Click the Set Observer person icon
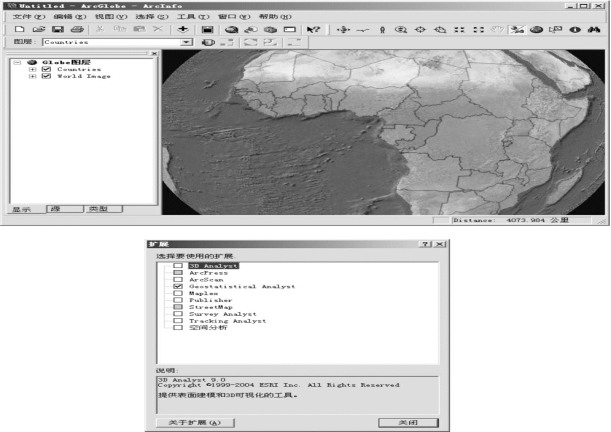Image resolution: width=611 pixels, height=432 pixels. (382, 30)
